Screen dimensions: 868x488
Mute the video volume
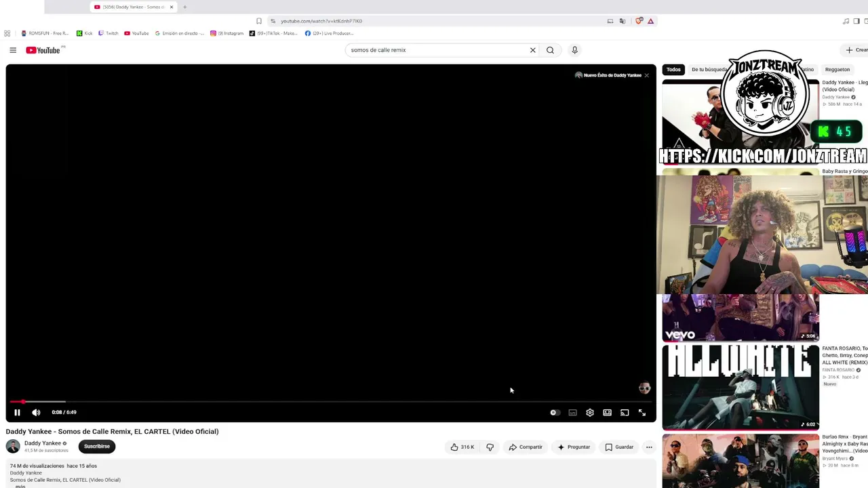(36, 412)
